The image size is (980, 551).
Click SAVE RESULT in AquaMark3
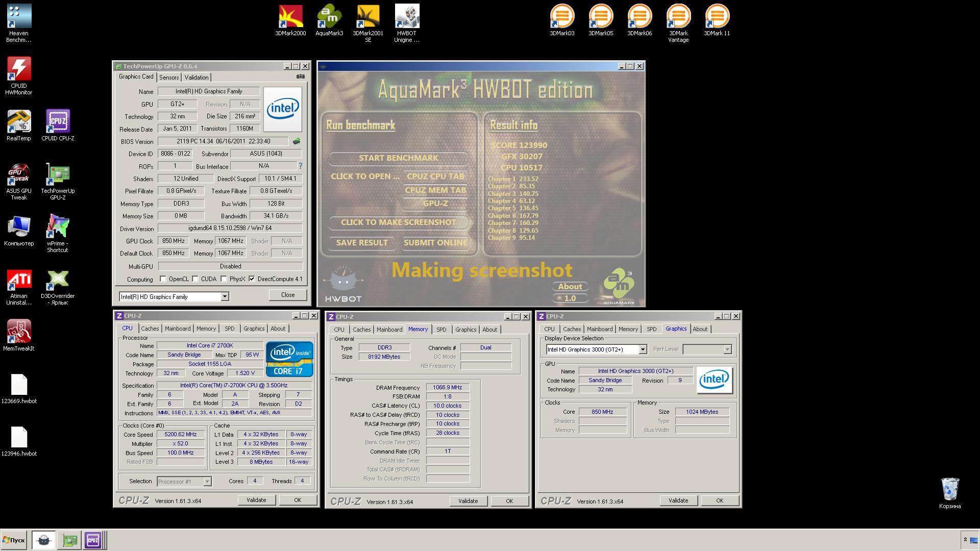point(362,243)
